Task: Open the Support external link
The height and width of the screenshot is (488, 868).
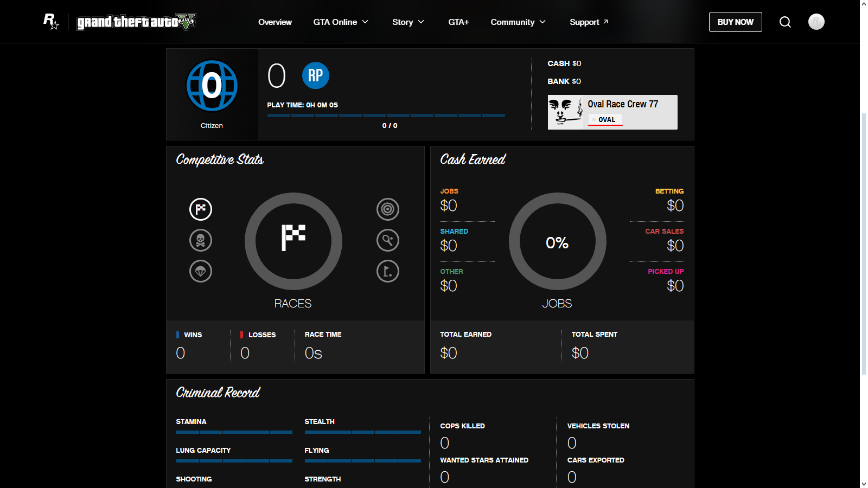Action: [x=589, y=22]
